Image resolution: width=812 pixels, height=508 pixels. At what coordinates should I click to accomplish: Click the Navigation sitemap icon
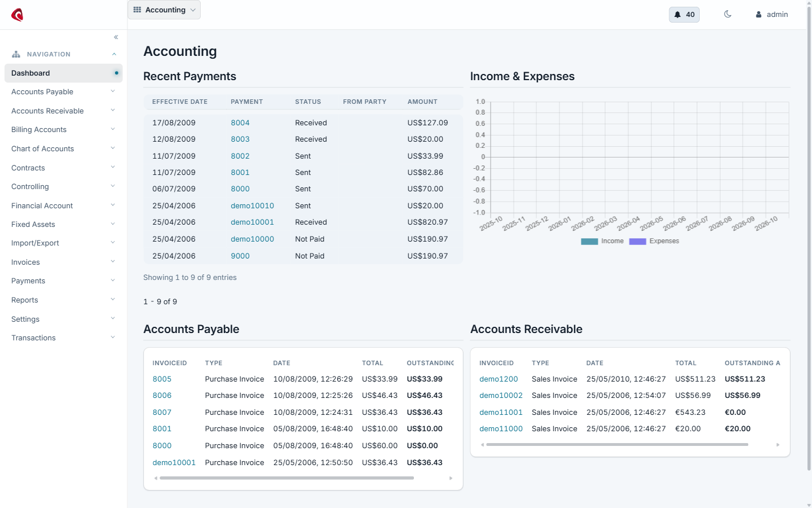point(16,54)
